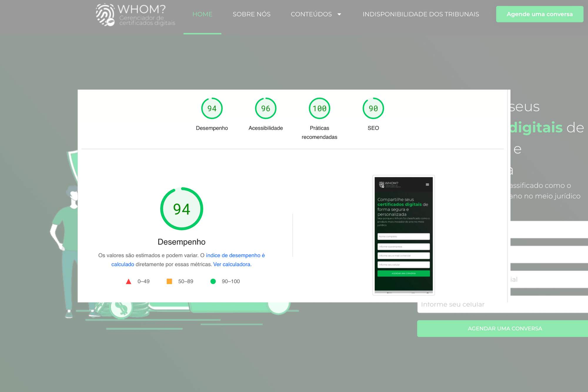Click the red triangle 0–49 legend icon
This screenshot has height=392, width=588.
point(128,281)
